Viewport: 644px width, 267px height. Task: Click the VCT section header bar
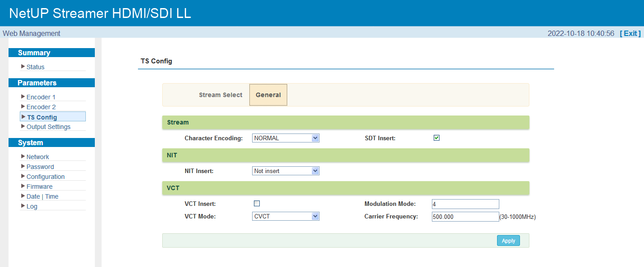[x=346, y=188]
